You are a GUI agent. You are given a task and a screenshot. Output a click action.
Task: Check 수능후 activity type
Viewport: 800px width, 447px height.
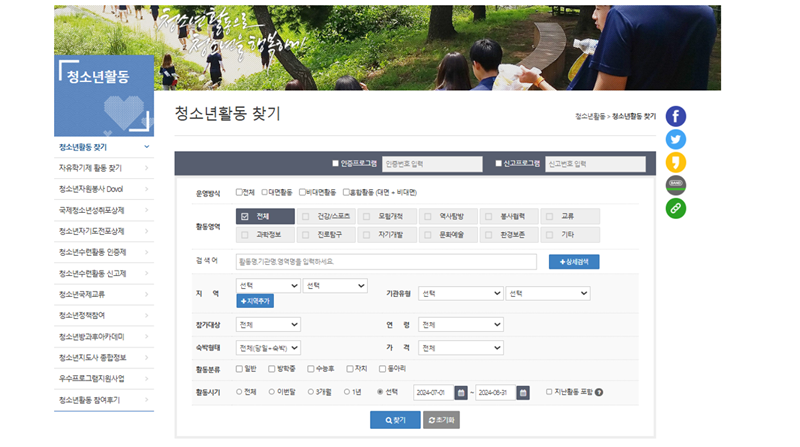tap(310, 368)
